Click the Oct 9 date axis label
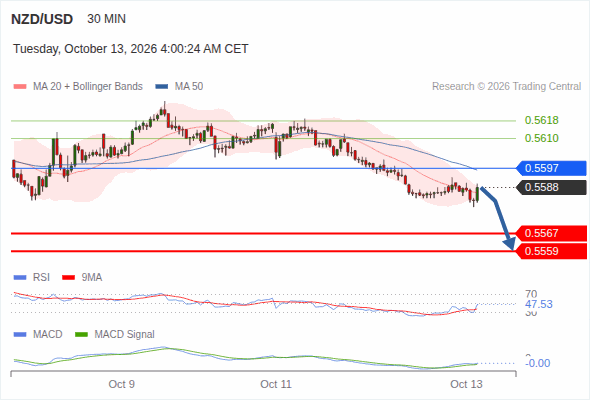Image resolution: width=590 pixels, height=400 pixels. click(x=122, y=384)
